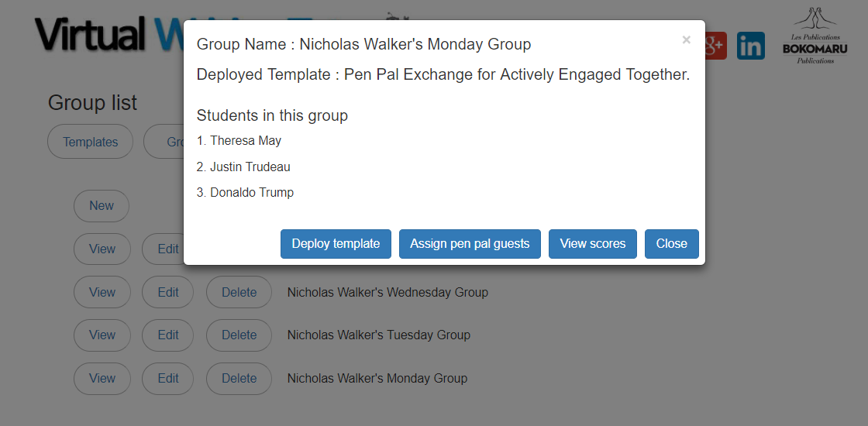The height and width of the screenshot is (426, 868).
Task: Open the Templates tab
Action: click(x=90, y=142)
